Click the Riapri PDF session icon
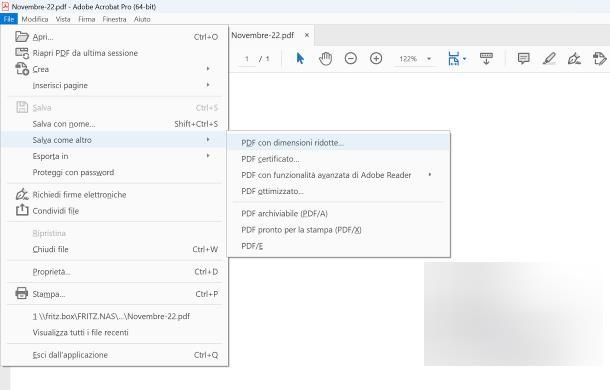 pyautogui.click(x=22, y=53)
